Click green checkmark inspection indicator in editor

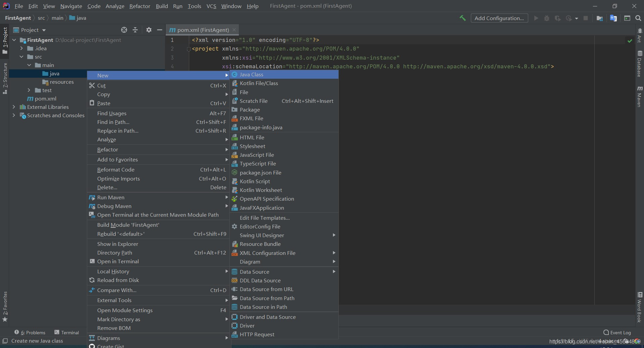point(630,41)
